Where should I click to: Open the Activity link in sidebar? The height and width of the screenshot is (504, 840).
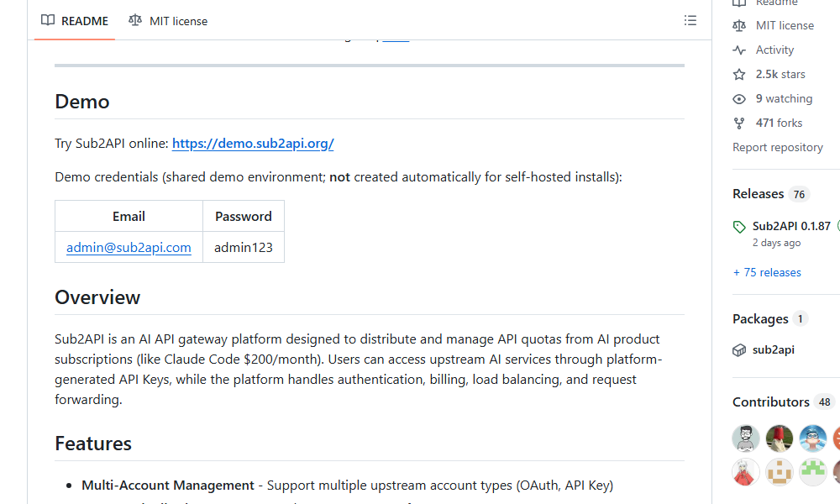[x=774, y=50]
